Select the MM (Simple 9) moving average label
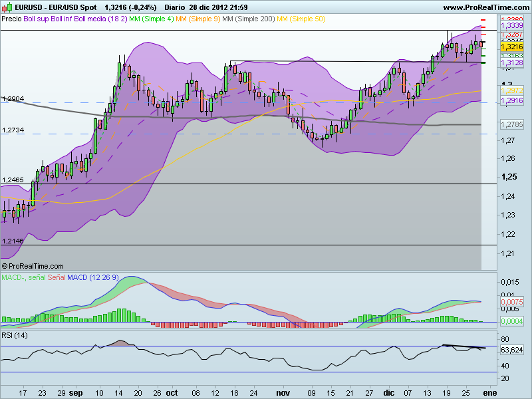532x399 pixels. click(198, 19)
